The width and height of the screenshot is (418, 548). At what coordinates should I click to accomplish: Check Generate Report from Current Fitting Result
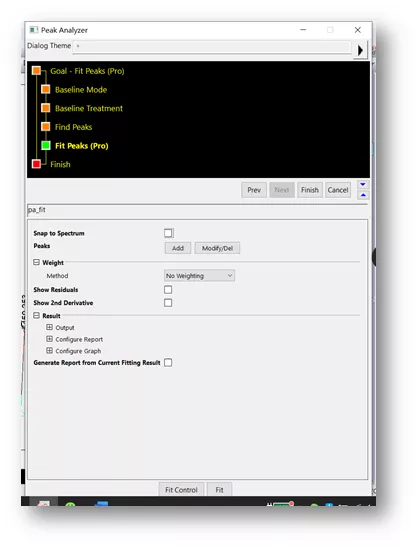click(x=168, y=362)
